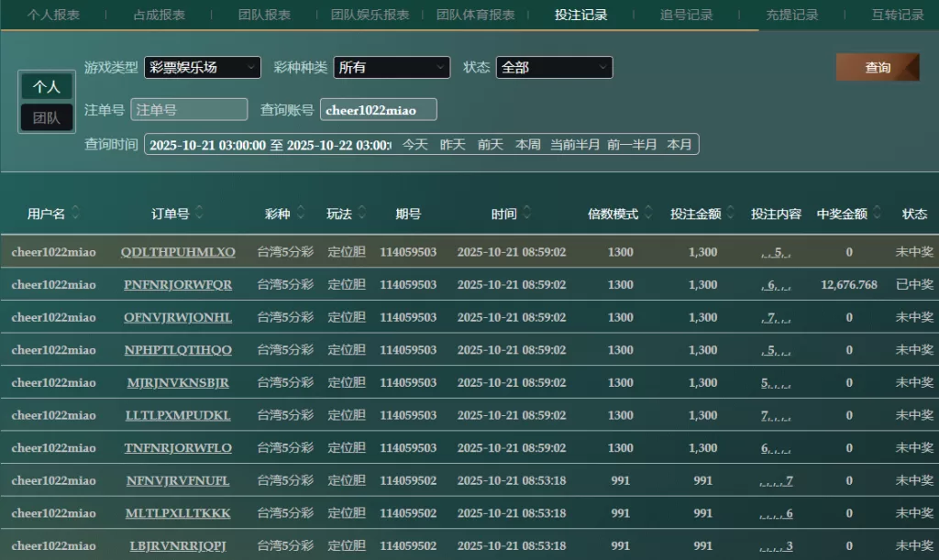This screenshot has width=939, height=560.
Task: Open order link PNFNRJORWFQR
Action: pos(178,285)
